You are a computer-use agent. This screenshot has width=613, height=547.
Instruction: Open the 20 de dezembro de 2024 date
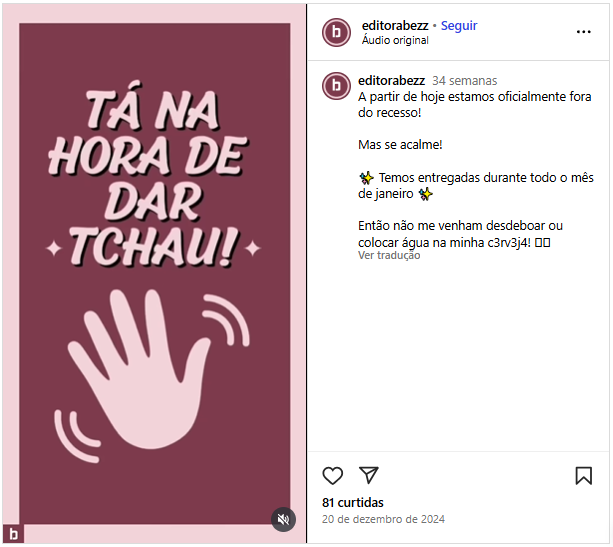pyautogui.click(x=383, y=519)
